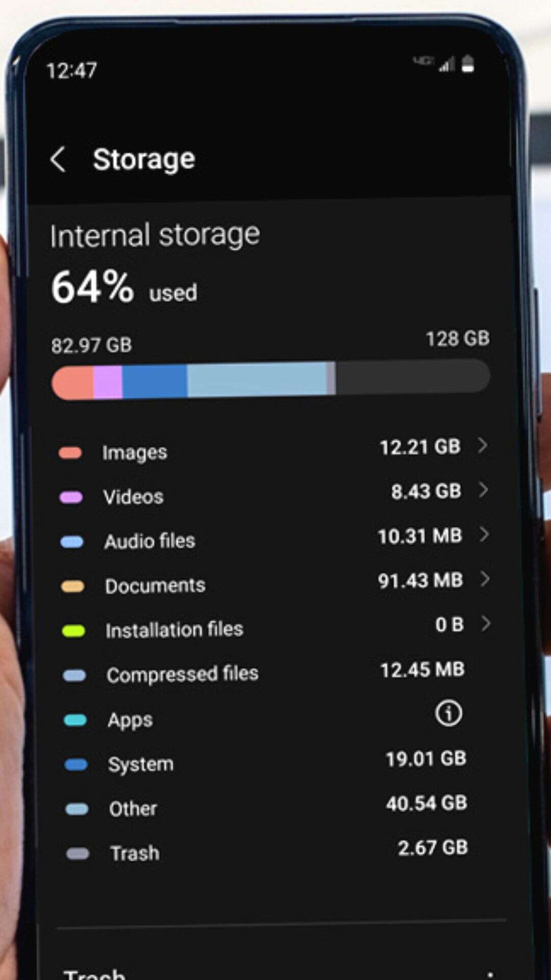This screenshot has width=551, height=980.
Task: Tap the signal strength icon
Action: 447,65
